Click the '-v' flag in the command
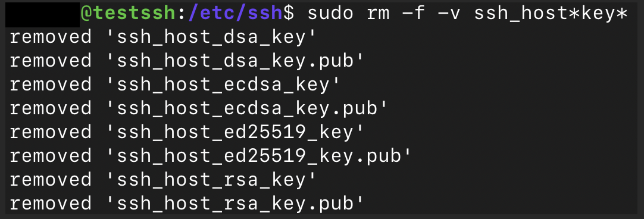 click(x=449, y=14)
